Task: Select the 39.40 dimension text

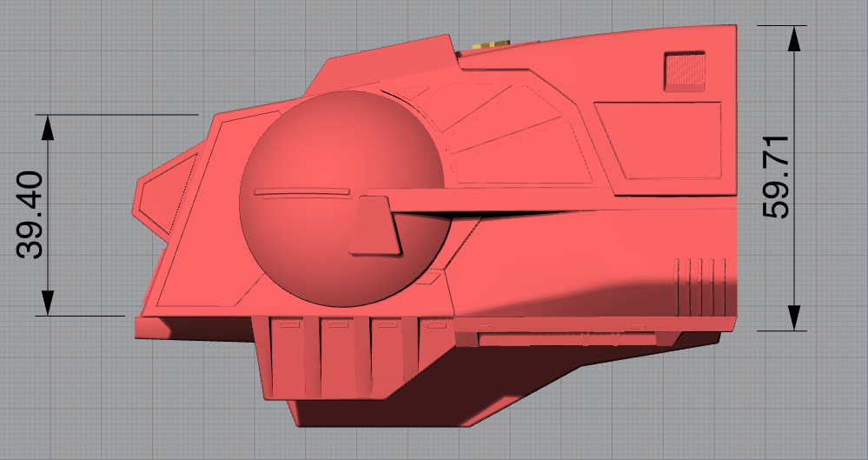Action: 30,215
